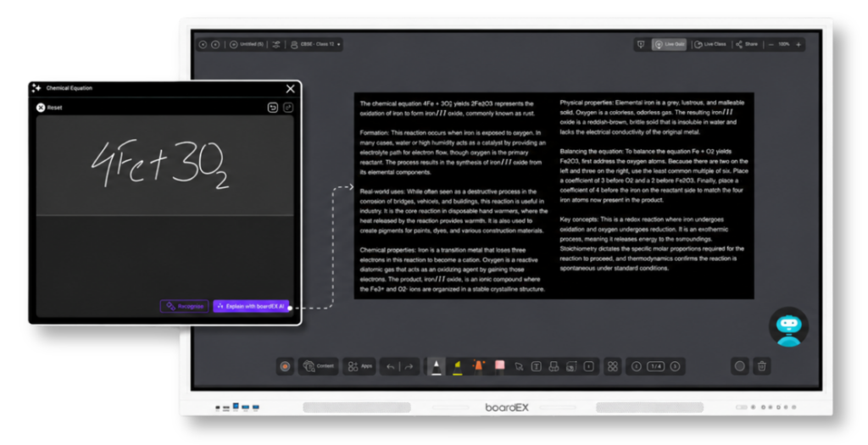Toggle the Live Quiz mode

point(670,44)
